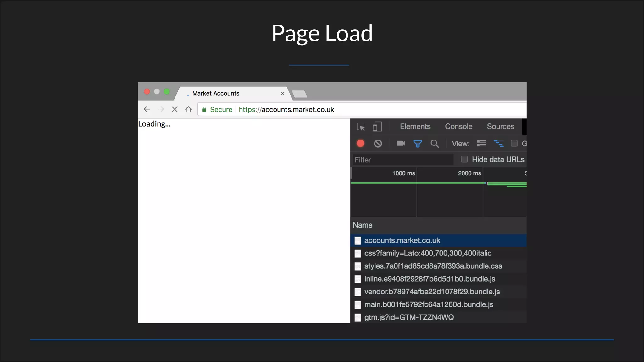This screenshot has width=644, height=362.
Task: Click the 2000 ms timeline overview marker
Action: coord(469,173)
